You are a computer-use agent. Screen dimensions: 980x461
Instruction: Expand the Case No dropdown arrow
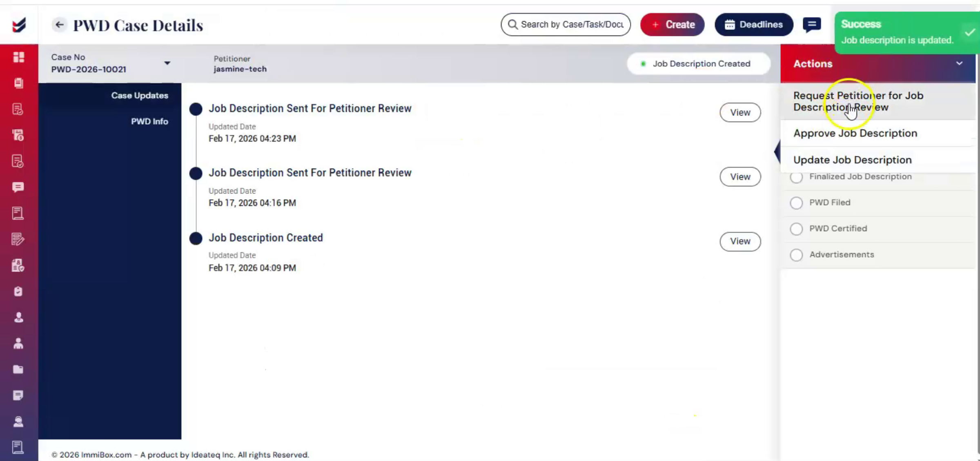[x=167, y=63]
